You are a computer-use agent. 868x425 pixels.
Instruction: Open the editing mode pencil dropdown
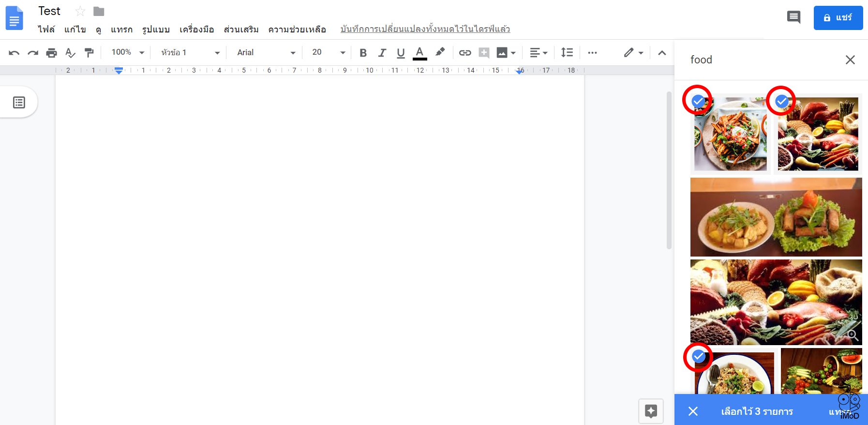(x=633, y=52)
